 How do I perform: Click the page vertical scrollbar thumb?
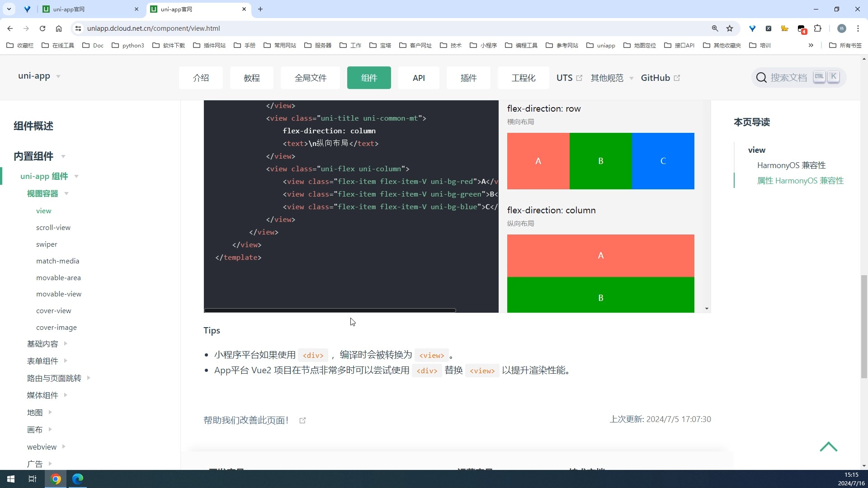[x=864, y=326]
